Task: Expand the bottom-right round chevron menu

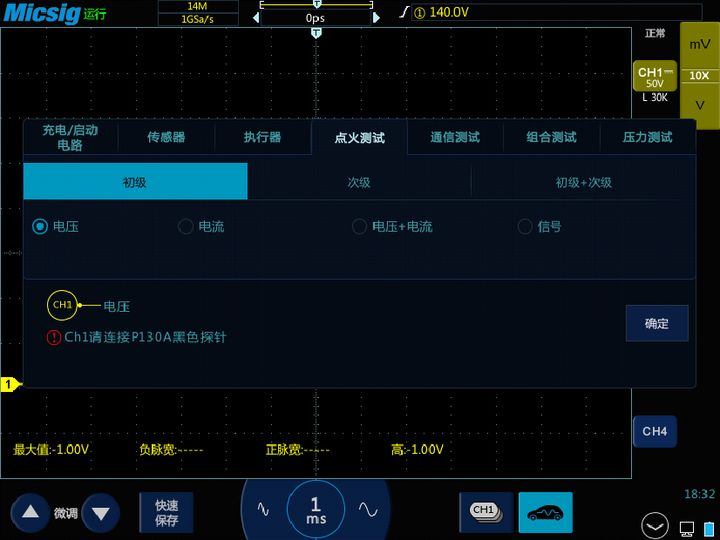Action: pos(654,526)
